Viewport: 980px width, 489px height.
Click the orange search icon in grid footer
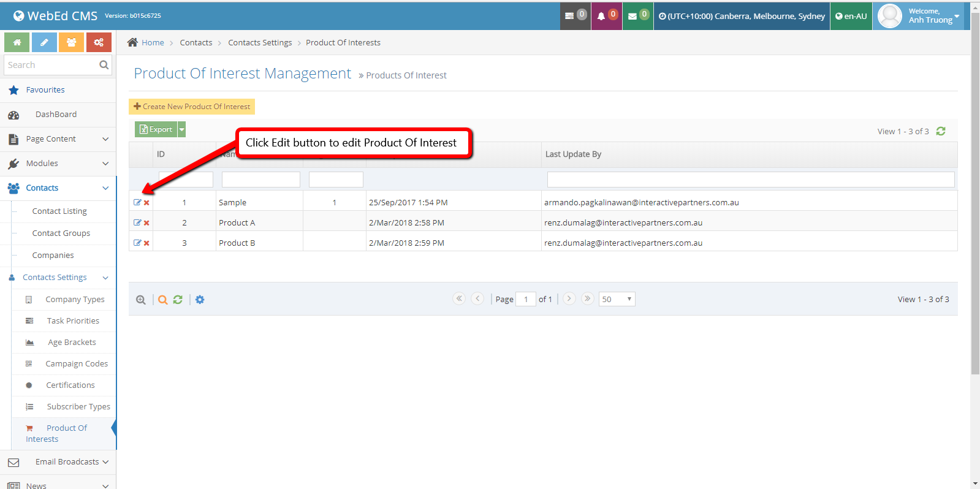click(162, 300)
